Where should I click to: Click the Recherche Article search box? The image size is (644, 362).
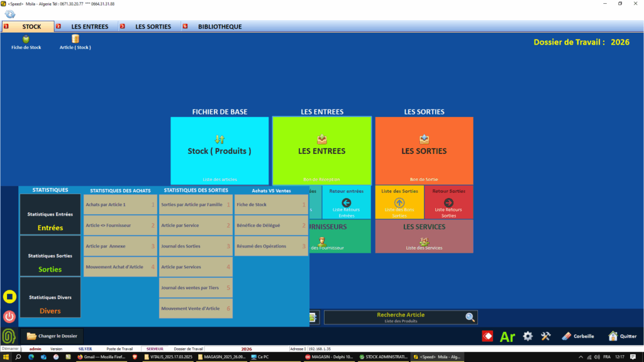pyautogui.click(x=401, y=317)
